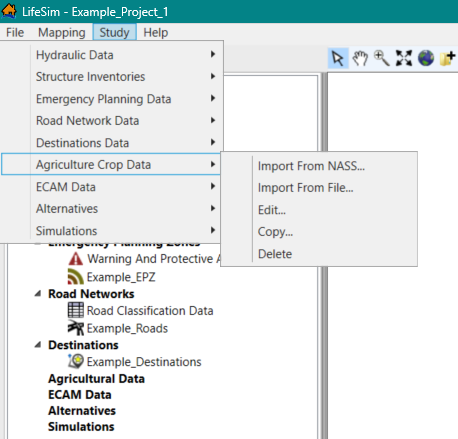Click the red warning triangle icon

coord(76,259)
